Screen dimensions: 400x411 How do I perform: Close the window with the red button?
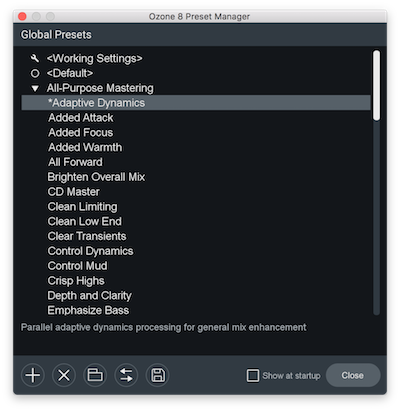(x=22, y=16)
